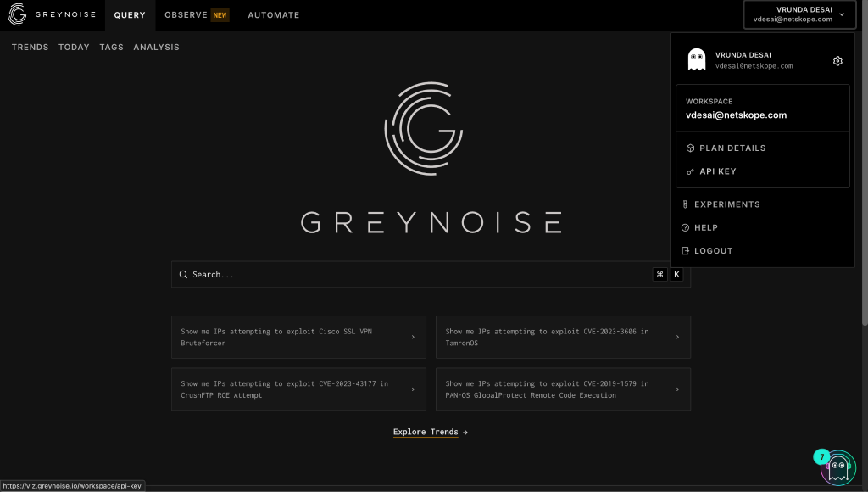Viewport: 868px width, 492px height.
Task: Click the command key shortcut badge
Action: 659,274
